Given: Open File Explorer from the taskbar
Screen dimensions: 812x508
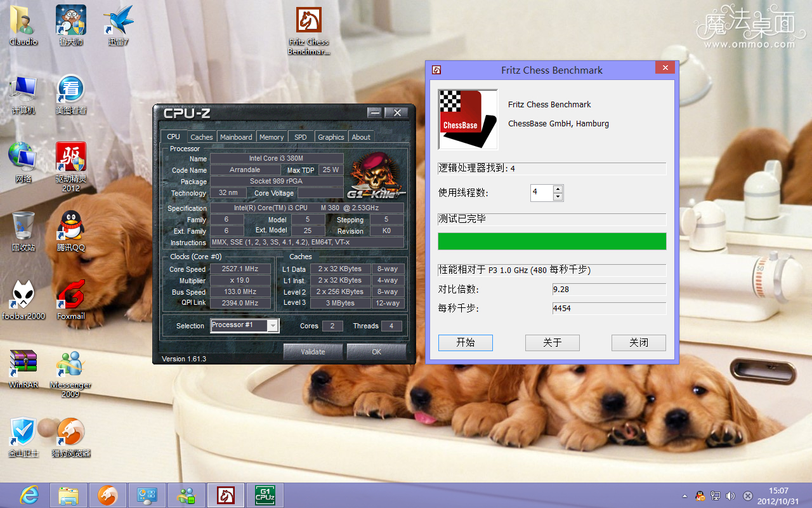Looking at the screenshot, I should (69, 495).
